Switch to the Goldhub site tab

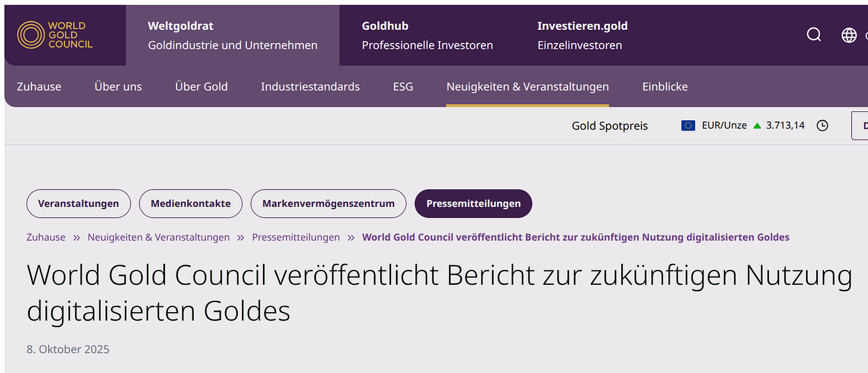(x=427, y=35)
